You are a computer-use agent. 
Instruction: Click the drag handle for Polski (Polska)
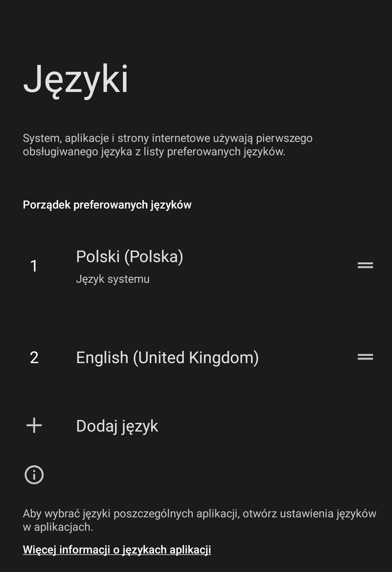pos(365,265)
